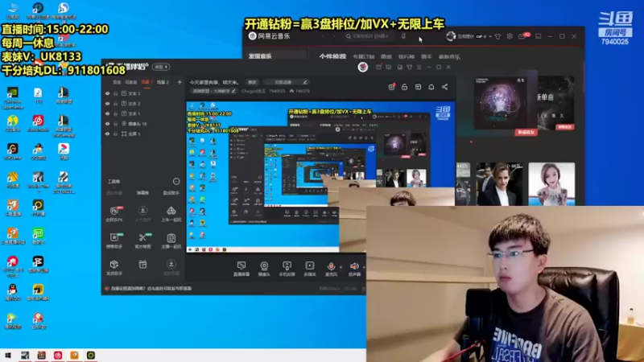Image resolution: width=644 pixels, height=362 pixels.
Task: Hide the 文本 2 source layer
Action: (108, 104)
